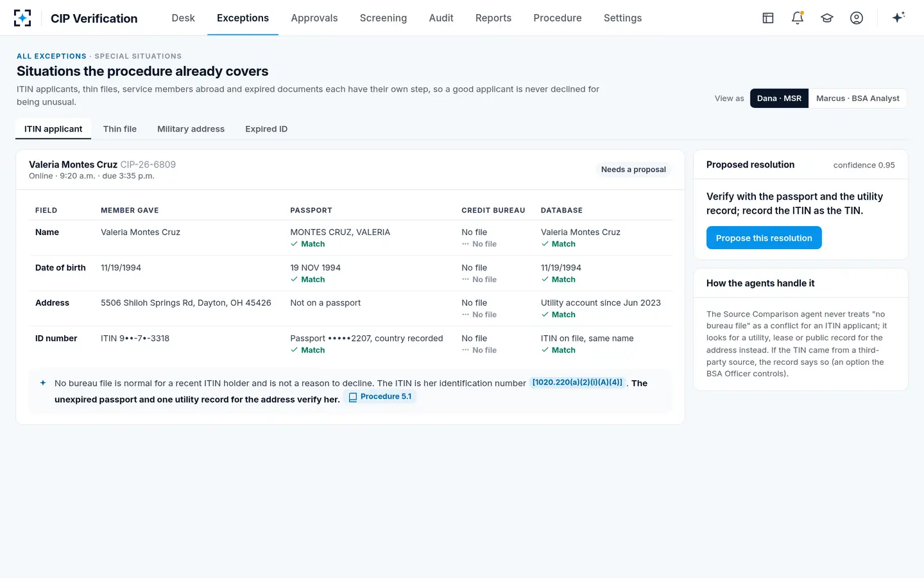This screenshot has height=578, width=924.
Task: Open the Procedure menu
Action: (x=558, y=18)
